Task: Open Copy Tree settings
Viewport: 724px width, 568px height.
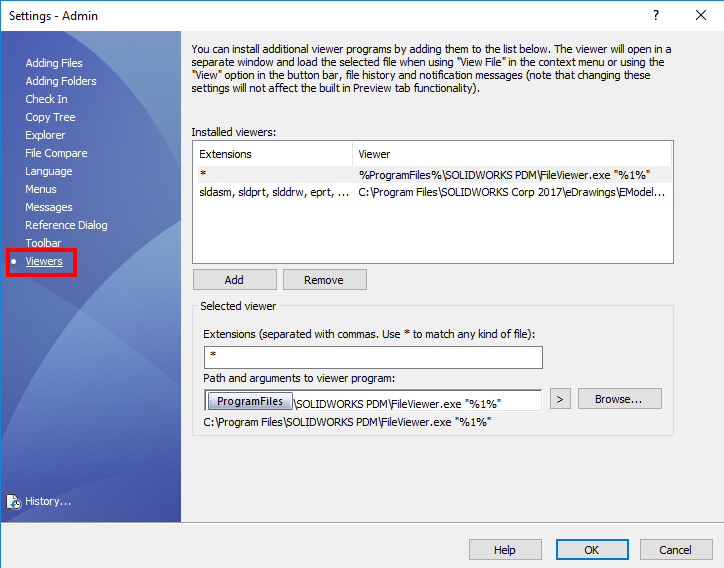Action: click(50, 117)
